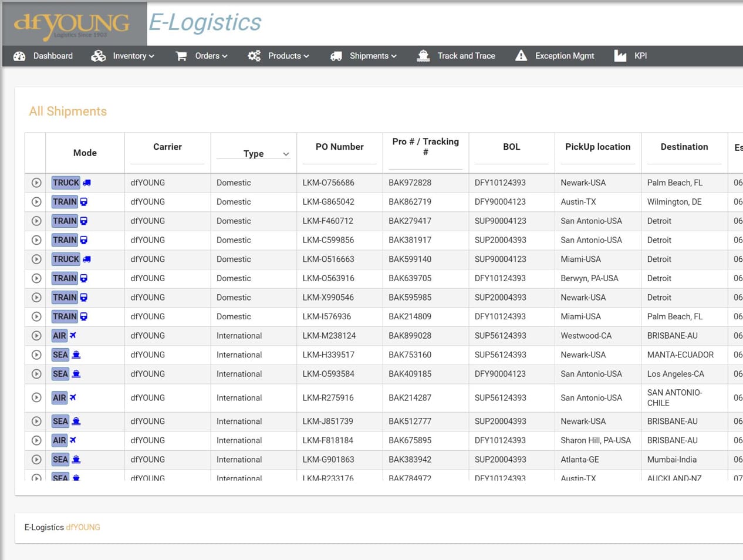Image resolution: width=743 pixels, height=560 pixels.
Task: Click the dfYOUNG link in the footer
Action: pos(83,527)
